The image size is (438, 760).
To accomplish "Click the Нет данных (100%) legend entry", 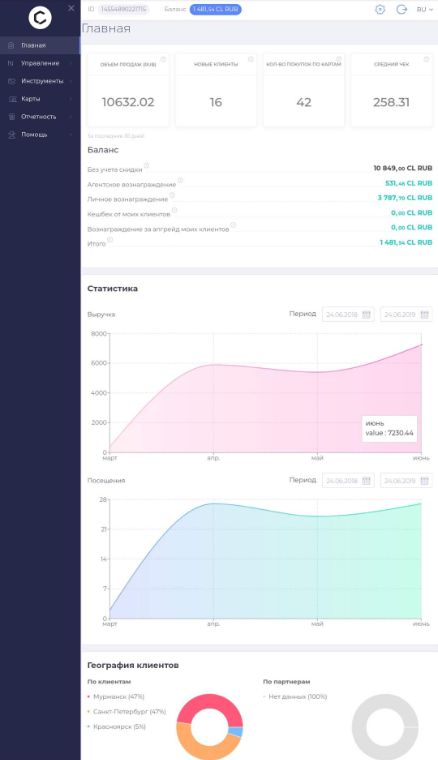I will [x=295, y=697].
